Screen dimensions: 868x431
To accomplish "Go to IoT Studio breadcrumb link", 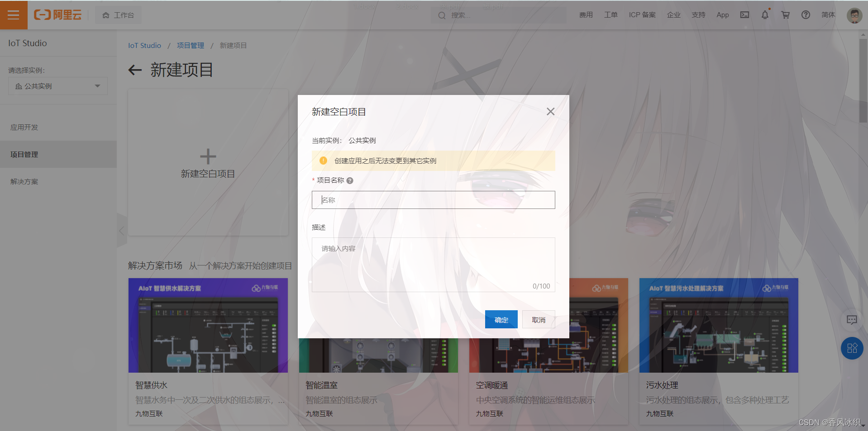I will [144, 45].
